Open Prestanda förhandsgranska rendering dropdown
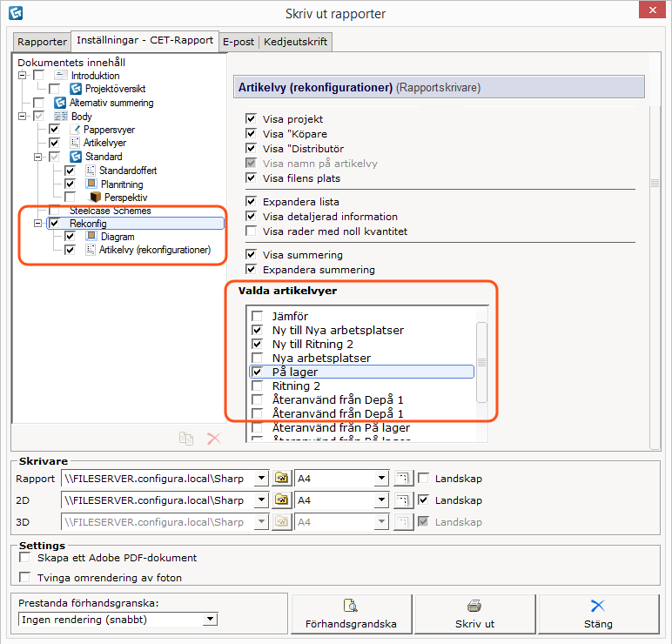Viewport: 672px width, 644px height. coord(209,620)
